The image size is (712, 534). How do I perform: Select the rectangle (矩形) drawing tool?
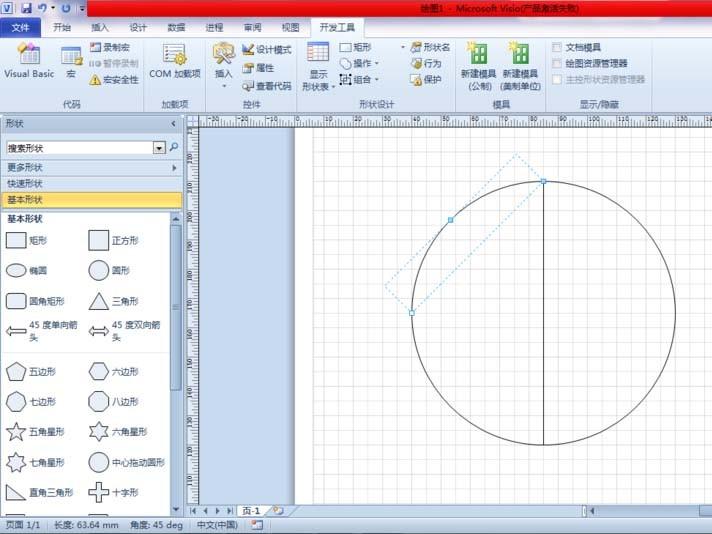pyautogui.click(x=356, y=47)
